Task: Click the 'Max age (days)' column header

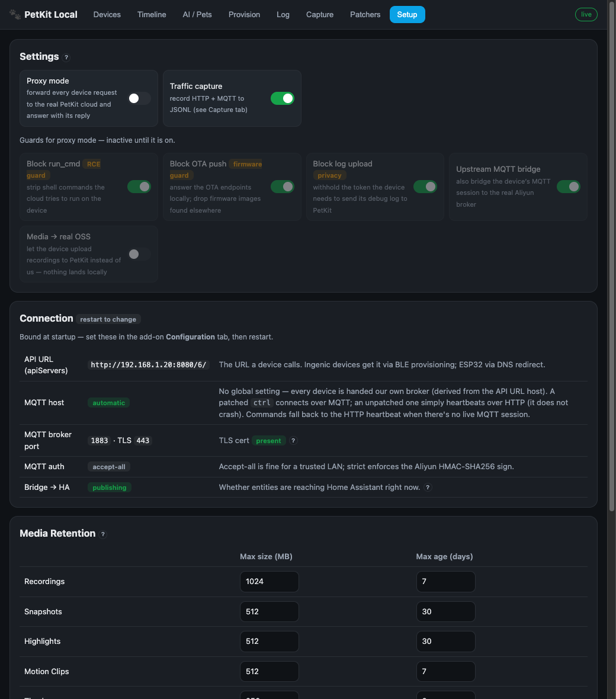Action: click(x=444, y=556)
